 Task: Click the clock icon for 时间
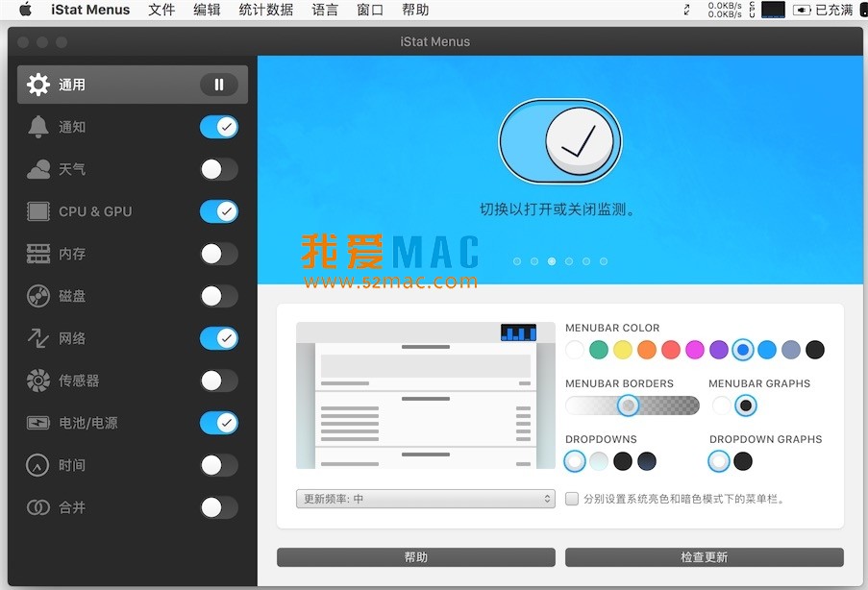coord(38,465)
